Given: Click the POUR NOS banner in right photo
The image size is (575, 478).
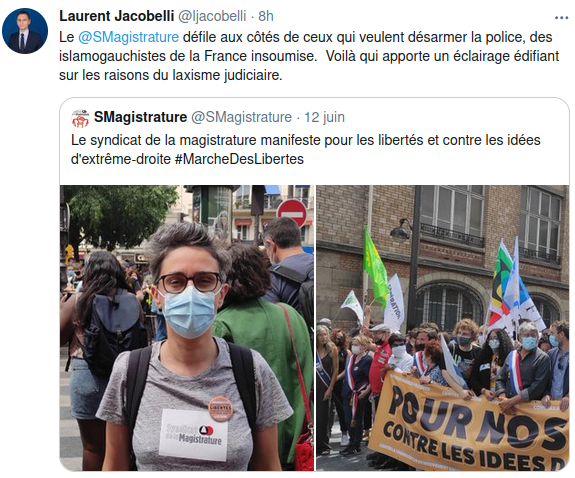Looking at the screenshot, I should pos(468,422).
